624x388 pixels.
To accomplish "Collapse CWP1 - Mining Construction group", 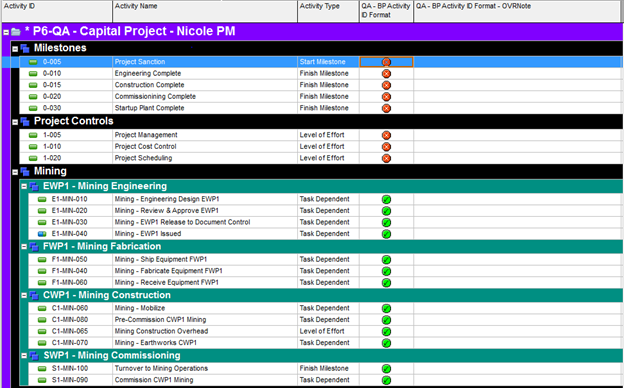I will (24, 296).
